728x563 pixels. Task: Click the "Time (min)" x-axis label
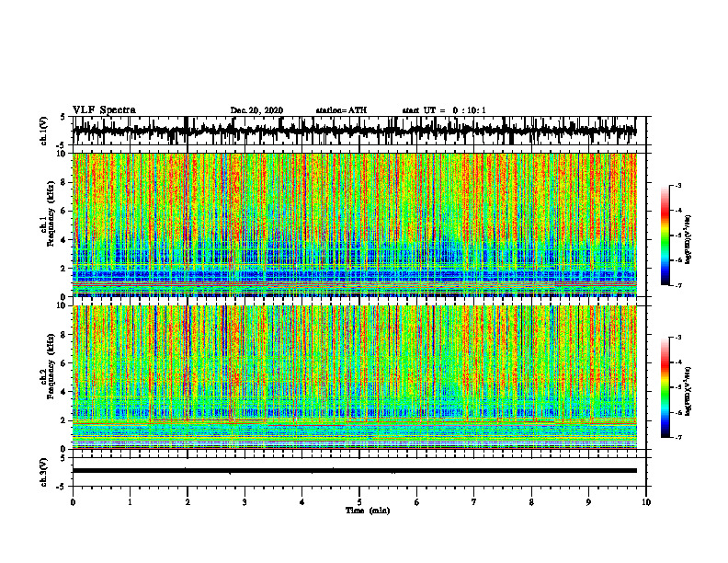click(x=368, y=511)
